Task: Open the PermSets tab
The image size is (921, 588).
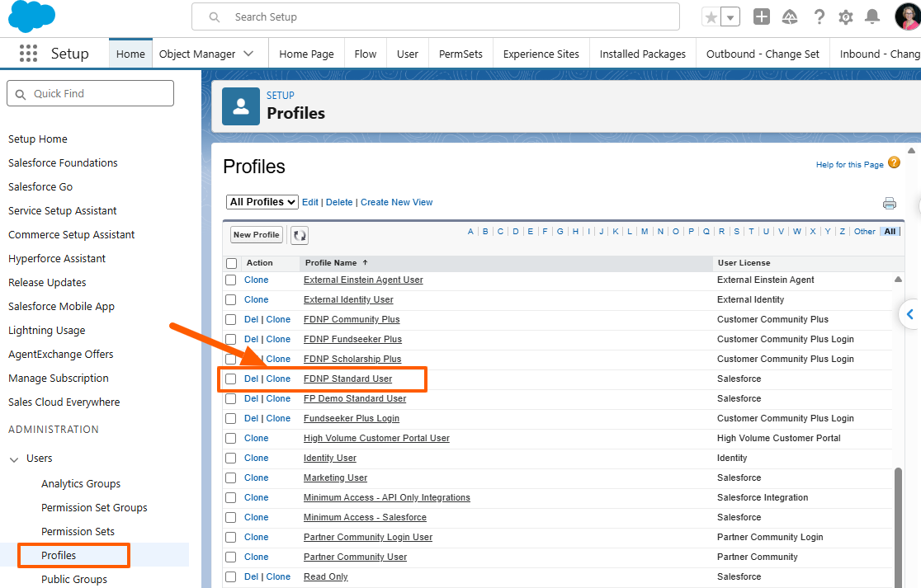Action: click(x=460, y=54)
